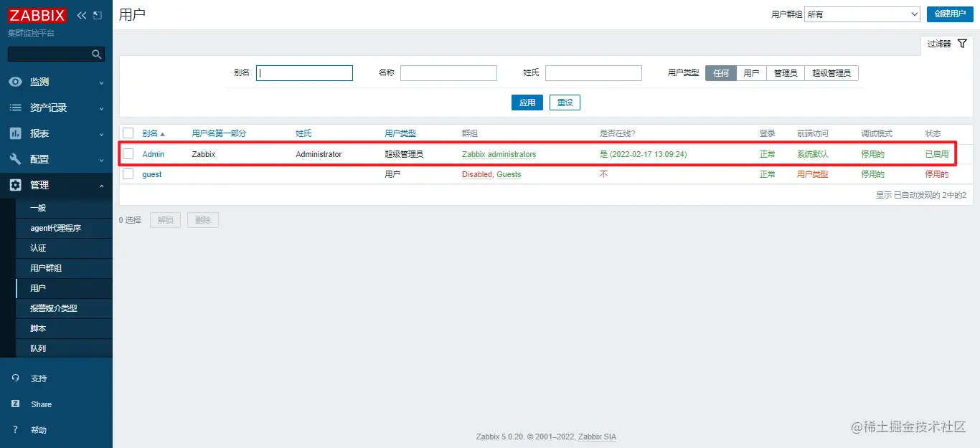Click the sort arrow beside 别名 header
This screenshot has width=980, height=448.
click(x=162, y=134)
